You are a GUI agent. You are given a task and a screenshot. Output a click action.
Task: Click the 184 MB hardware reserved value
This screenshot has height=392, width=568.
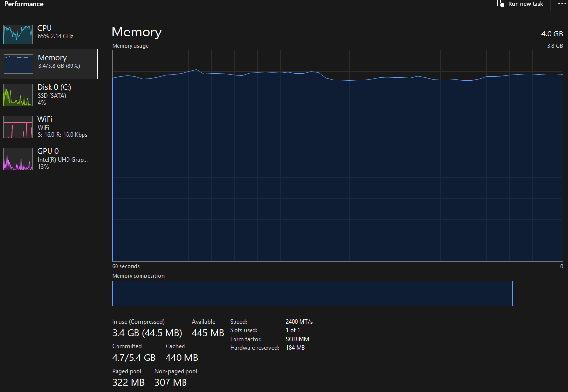(295, 347)
